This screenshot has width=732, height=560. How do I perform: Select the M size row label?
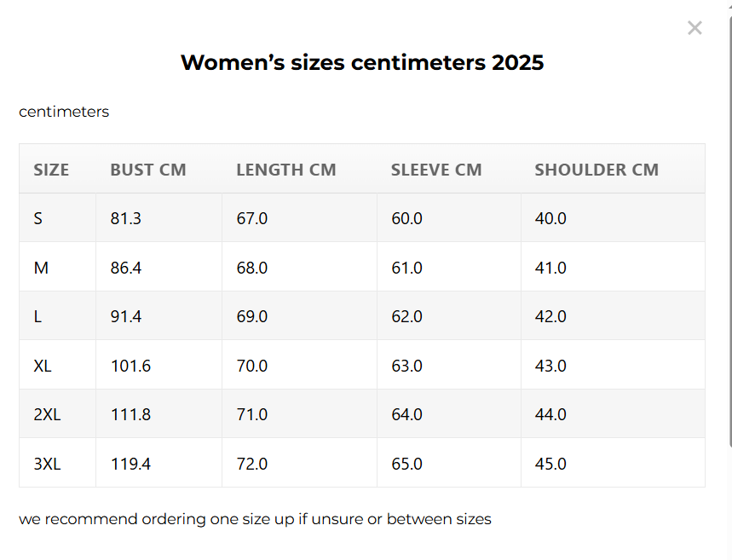[41, 268]
